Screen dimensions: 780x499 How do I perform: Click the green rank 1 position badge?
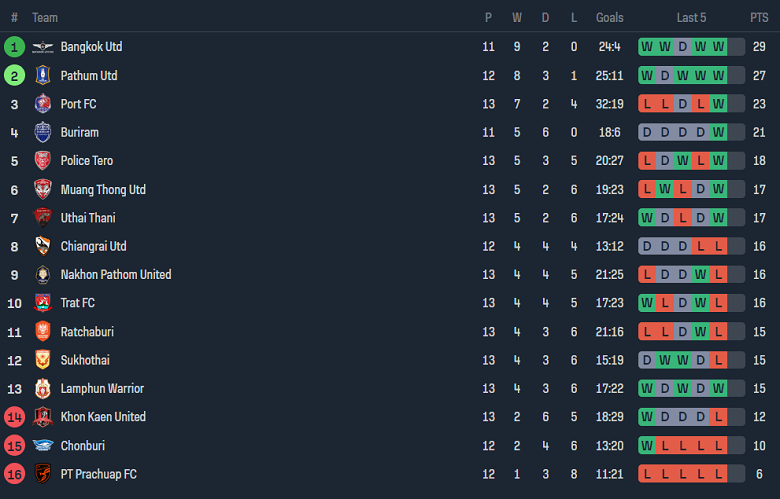coord(14,47)
